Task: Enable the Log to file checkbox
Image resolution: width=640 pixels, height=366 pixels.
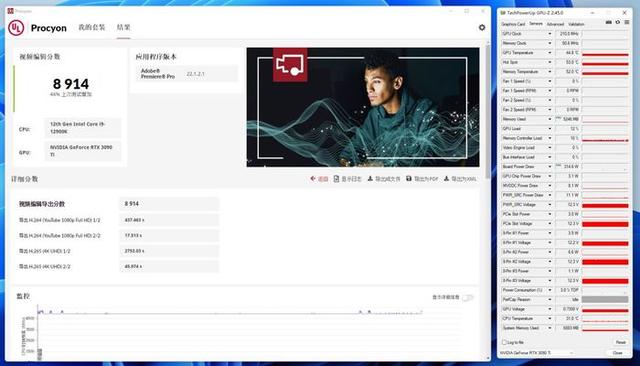Action: click(504, 342)
